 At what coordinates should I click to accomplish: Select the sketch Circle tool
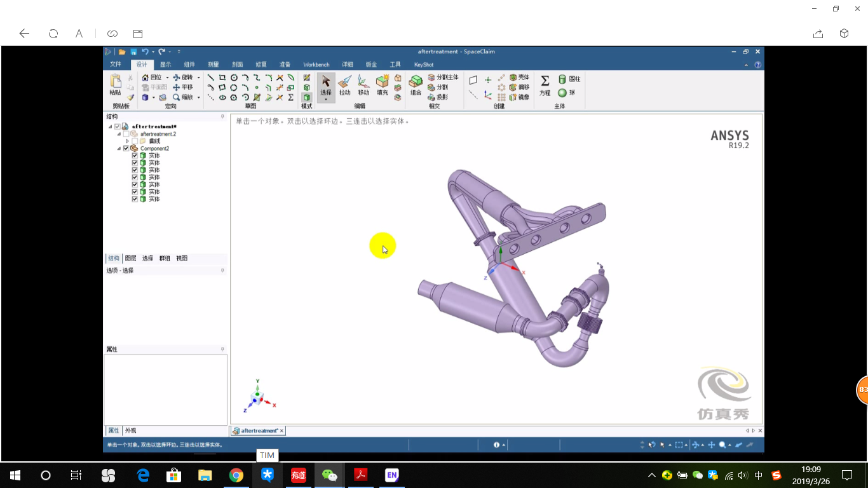coord(234,77)
